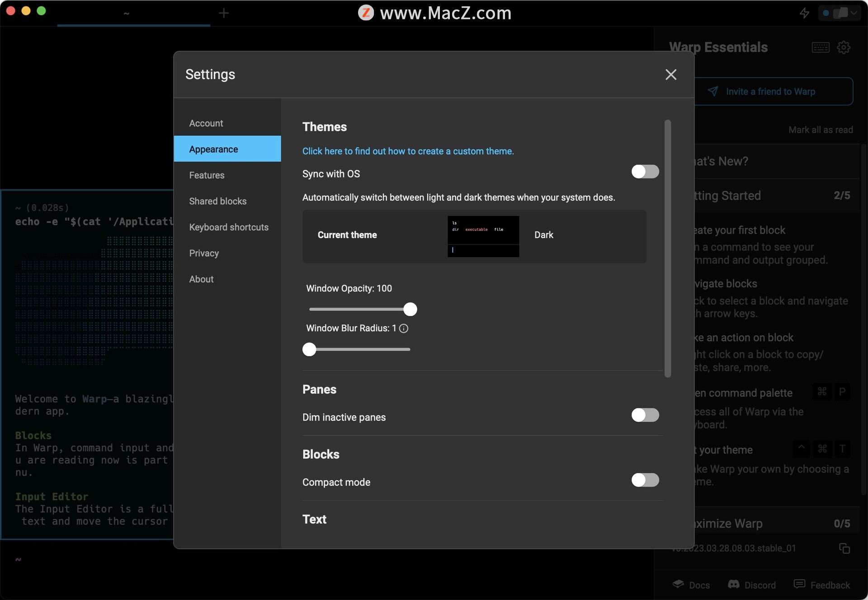Click the 'Window Opacity: 100' label
868x600 pixels.
[349, 288]
